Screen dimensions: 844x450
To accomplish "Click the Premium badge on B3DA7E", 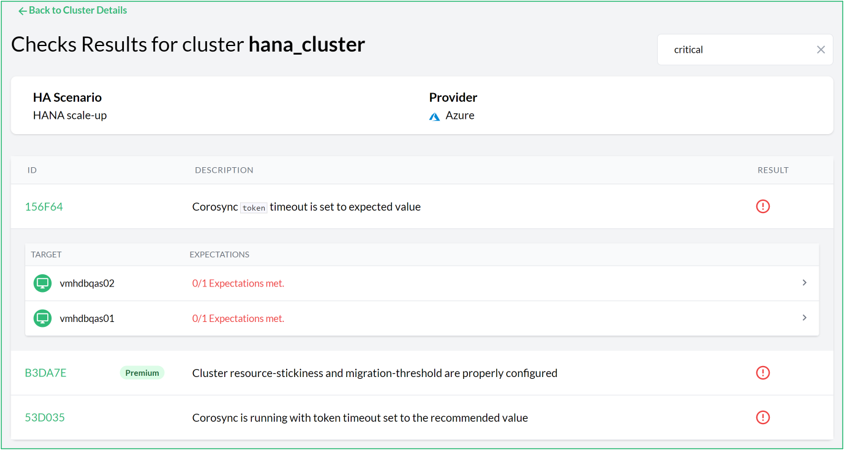I will [x=142, y=373].
